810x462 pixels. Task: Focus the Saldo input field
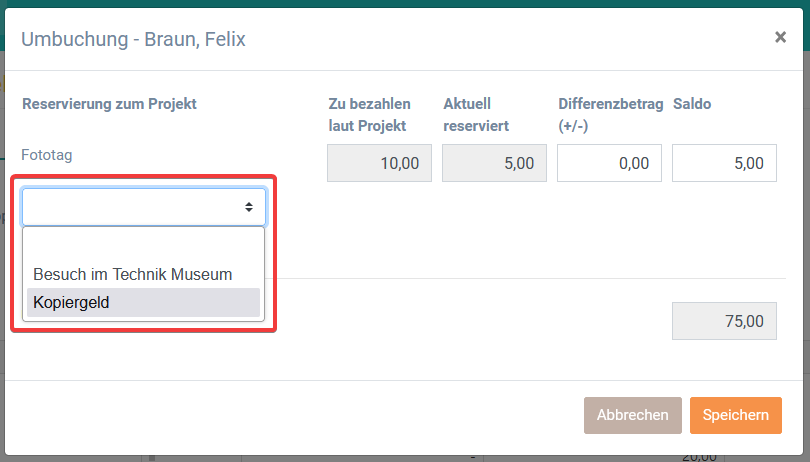pos(724,163)
